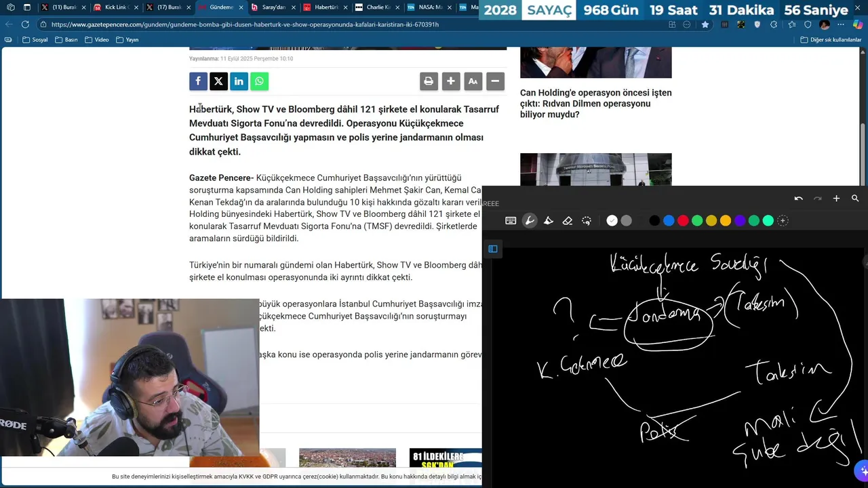This screenshot has height=488, width=868.
Task: Select the pen tool in whiteboard toolbar
Action: [530, 220]
